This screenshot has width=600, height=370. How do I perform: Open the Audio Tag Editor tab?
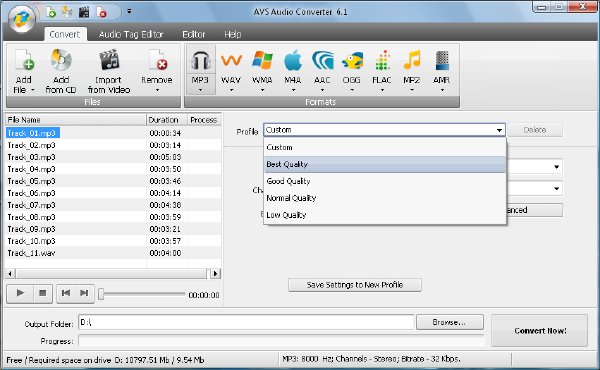pos(131,34)
